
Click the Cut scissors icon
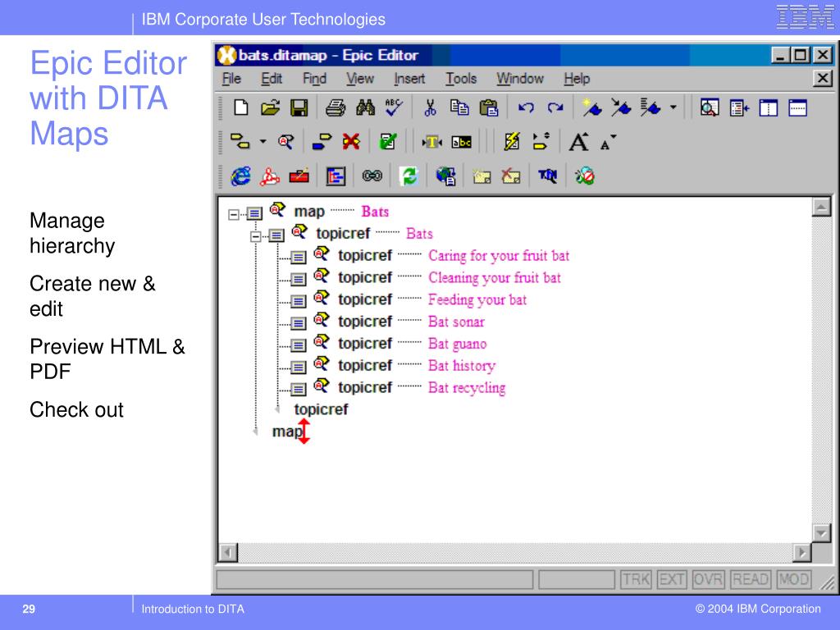click(x=430, y=107)
